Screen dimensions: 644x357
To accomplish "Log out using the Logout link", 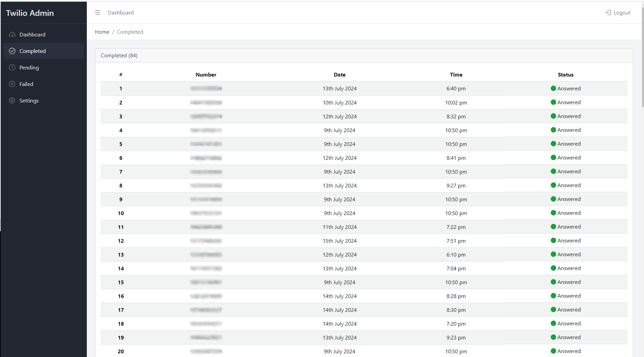I will [618, 12].
